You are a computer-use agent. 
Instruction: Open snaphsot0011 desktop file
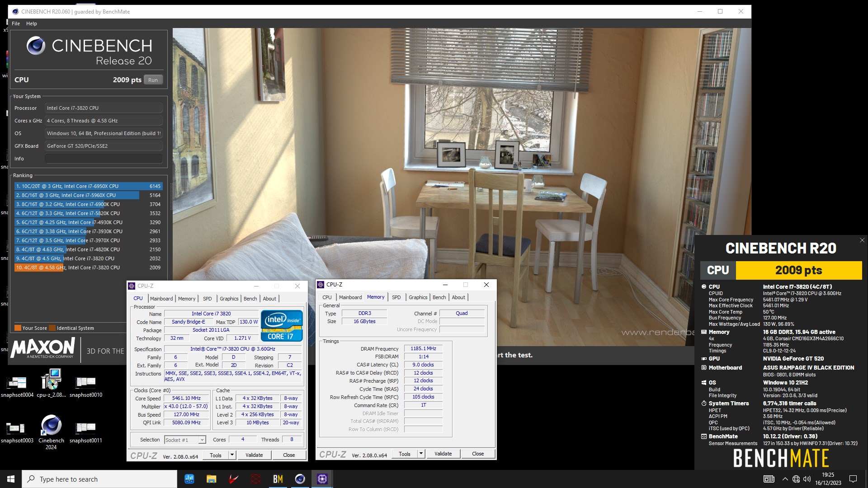[x=86, y=432]
